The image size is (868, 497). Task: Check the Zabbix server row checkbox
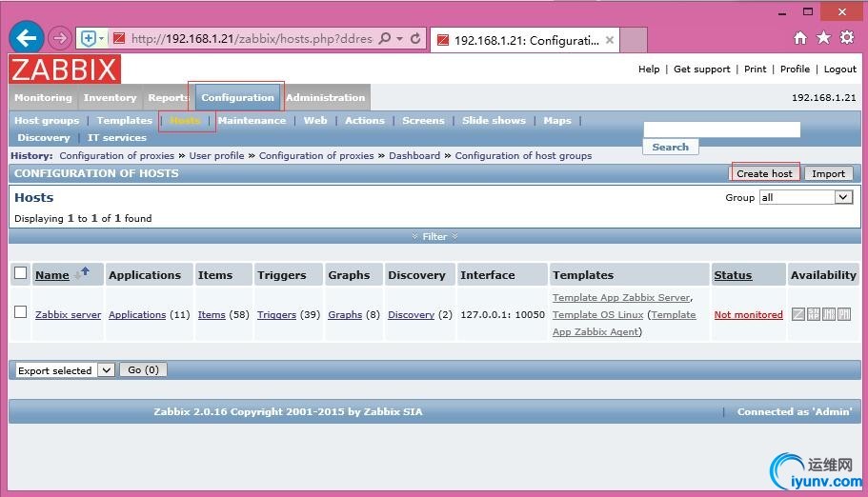(x=20, y=311)
